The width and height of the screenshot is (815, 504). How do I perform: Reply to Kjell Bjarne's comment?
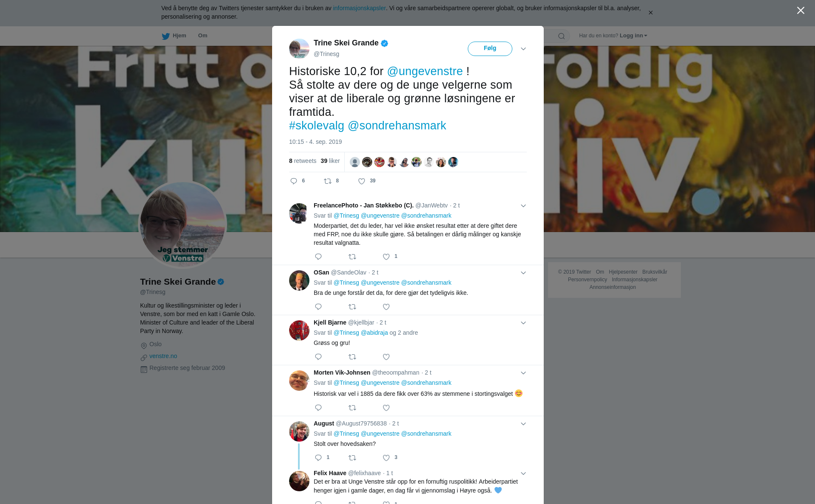click(x=318, y=357)
